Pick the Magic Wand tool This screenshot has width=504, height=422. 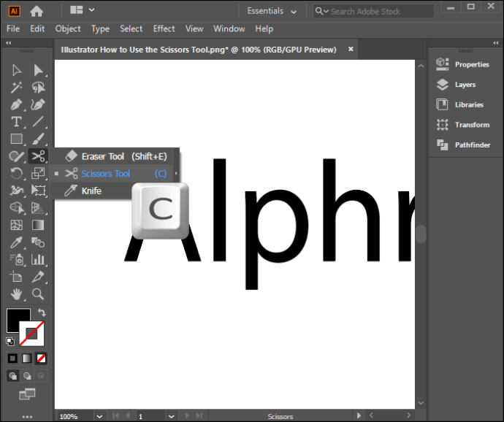tap(16, 88)
